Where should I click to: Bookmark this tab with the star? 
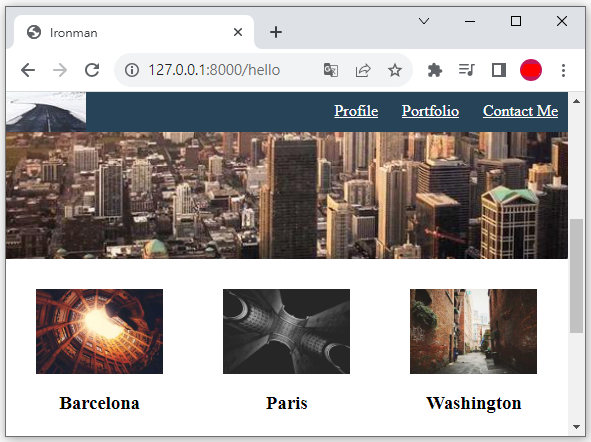395,70
